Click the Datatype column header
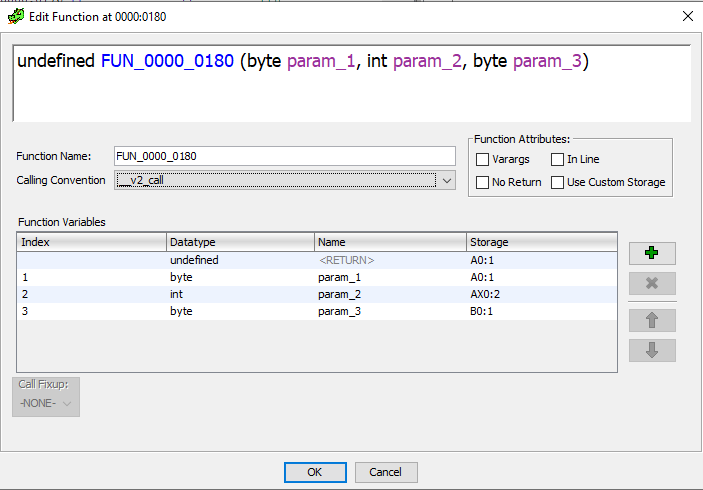The image size is (703, 490). coord(240,242)
